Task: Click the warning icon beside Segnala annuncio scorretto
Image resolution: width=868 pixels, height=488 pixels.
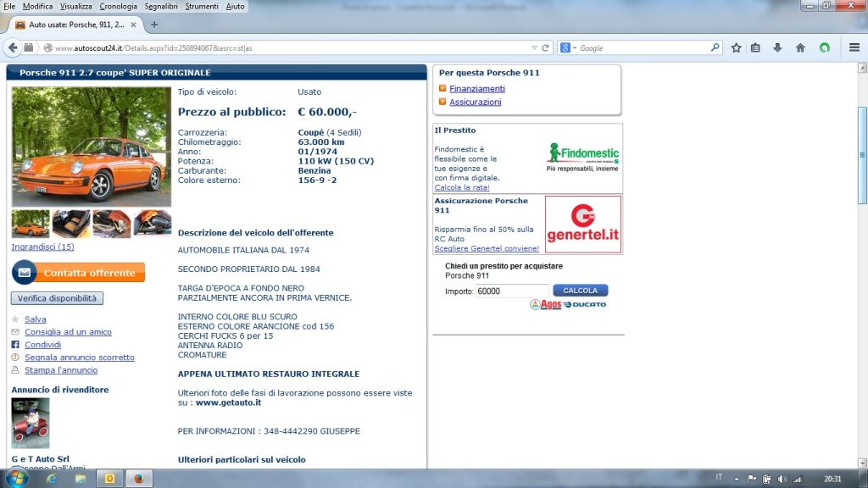Action: (x=15, y=358)
